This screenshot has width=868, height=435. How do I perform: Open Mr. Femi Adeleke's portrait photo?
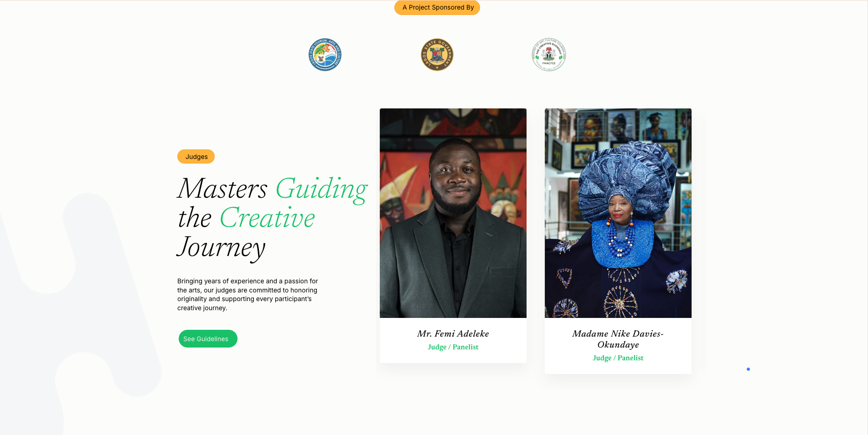point(453,213)
